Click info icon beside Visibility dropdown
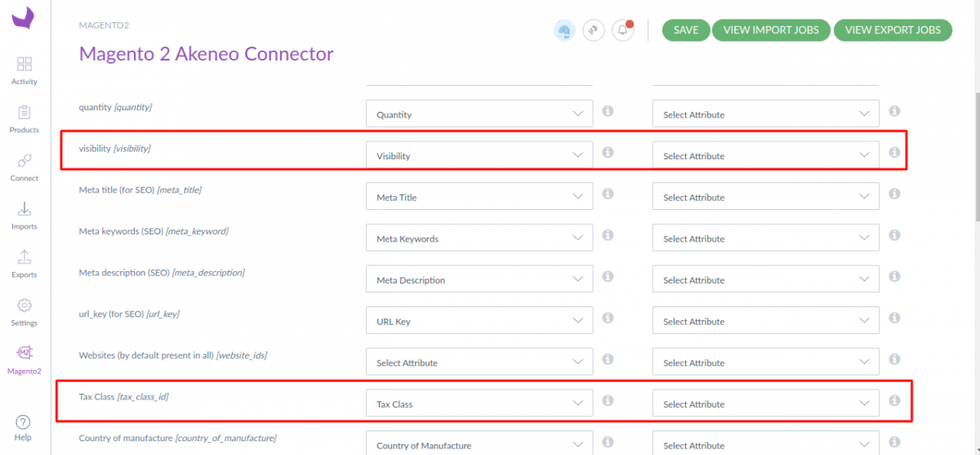Screen dimensions: 980x455 (608, 153)
